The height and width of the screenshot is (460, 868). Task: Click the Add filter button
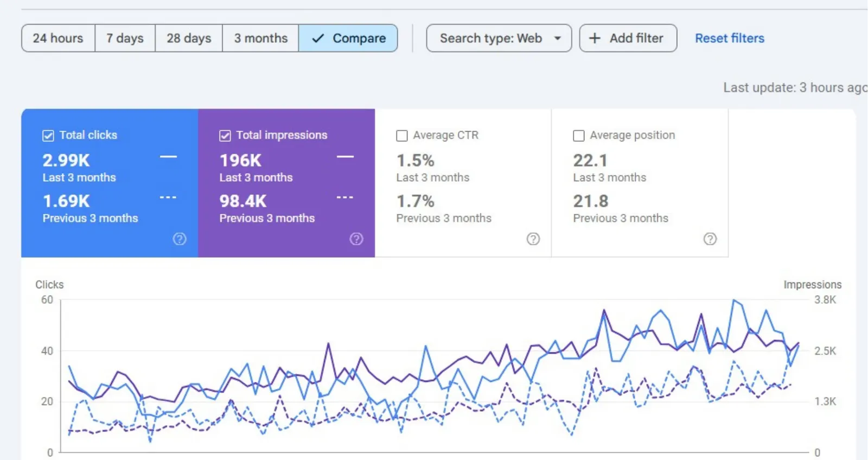tap(628, 38)
